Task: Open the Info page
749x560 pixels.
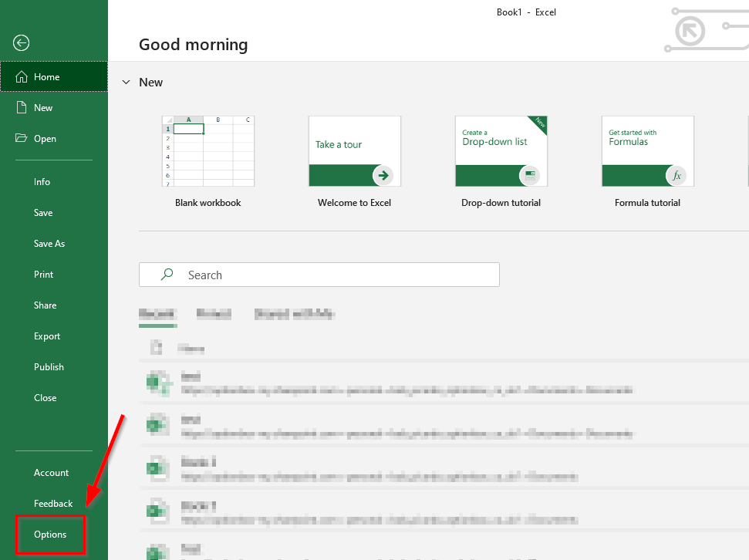Action: click(54, 181)
